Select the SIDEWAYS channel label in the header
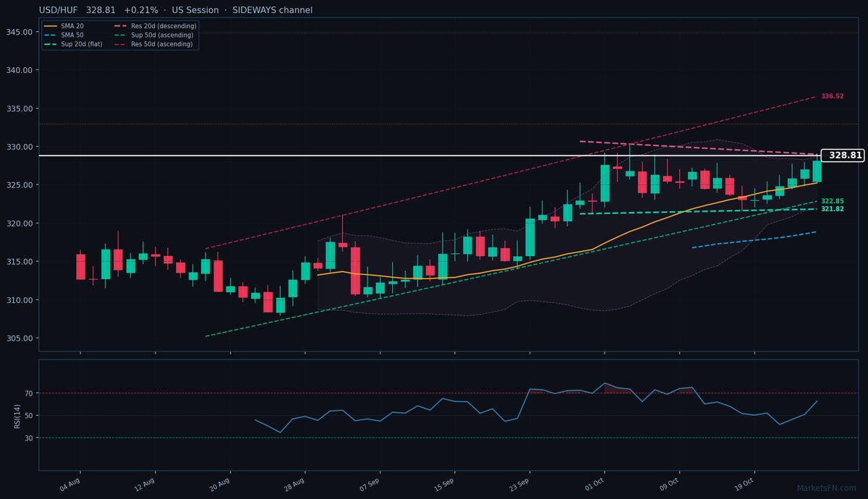Screen dimensions: 868x499 [x=273, y=10]
